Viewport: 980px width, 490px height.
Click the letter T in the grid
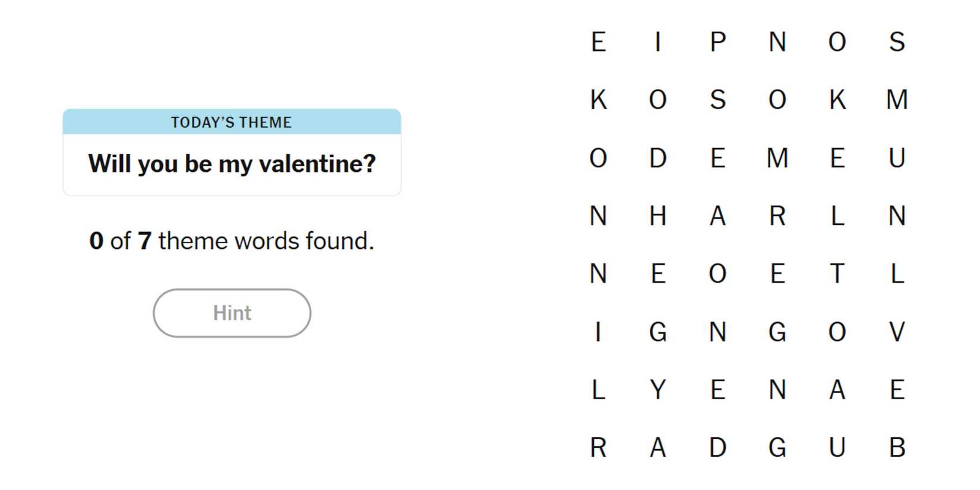pyautogui.click(x=837, y=274)
